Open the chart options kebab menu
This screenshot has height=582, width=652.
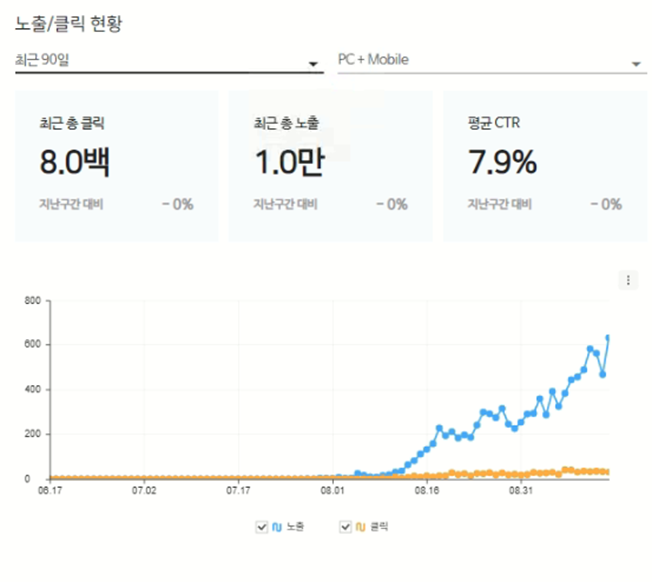tap(628, 280)
